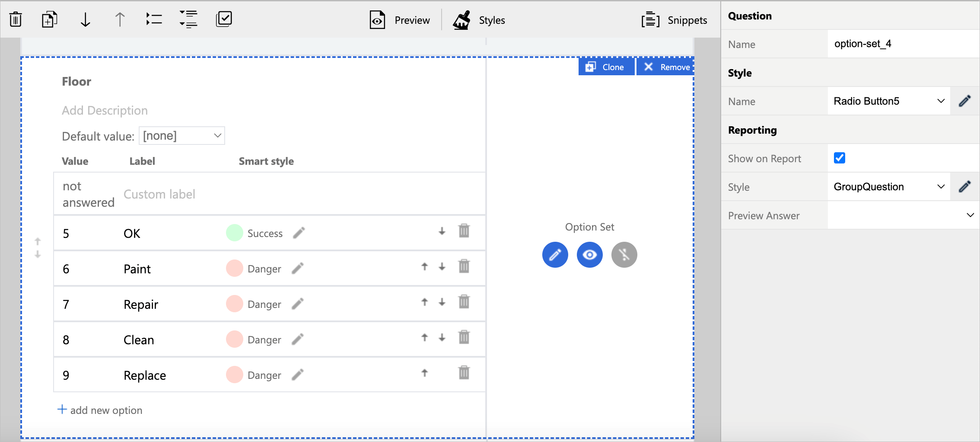Viewport: 980px width, 442px height.
Task: Move question down with grey left-side arrow
Action: [x=38, y=254]
